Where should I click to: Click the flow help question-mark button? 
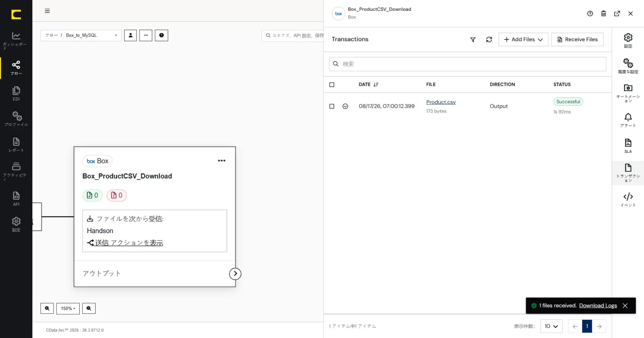pos(161,35)
